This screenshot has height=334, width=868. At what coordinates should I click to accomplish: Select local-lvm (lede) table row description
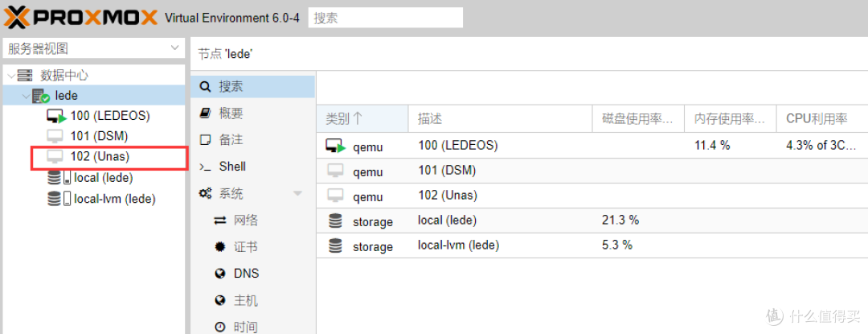coord(458,245)
